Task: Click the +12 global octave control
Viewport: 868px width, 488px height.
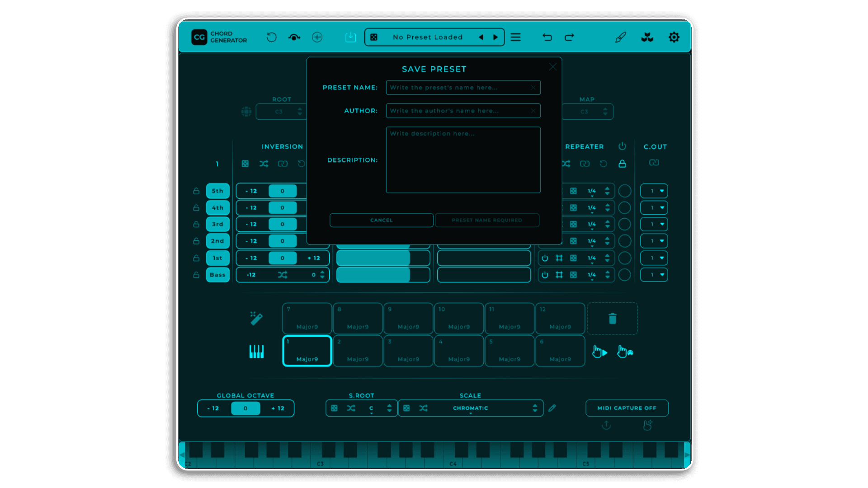Action: [x=277, y=408]
